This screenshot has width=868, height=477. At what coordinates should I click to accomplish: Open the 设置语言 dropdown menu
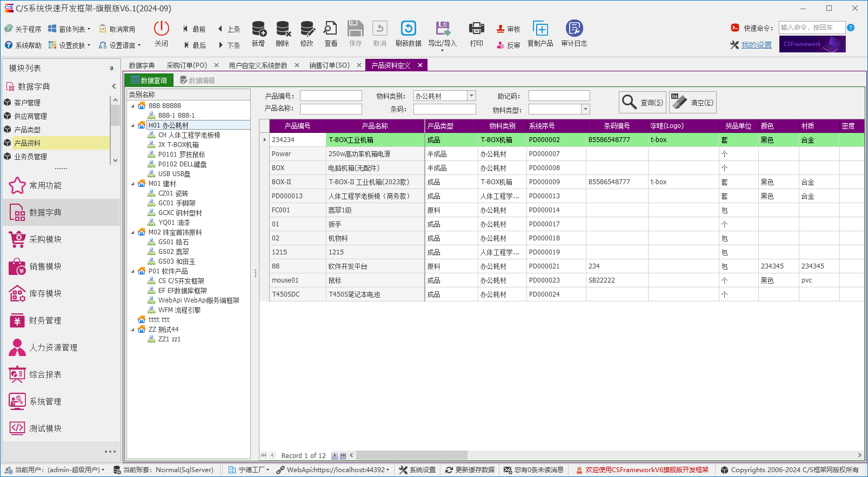point(119,45)
